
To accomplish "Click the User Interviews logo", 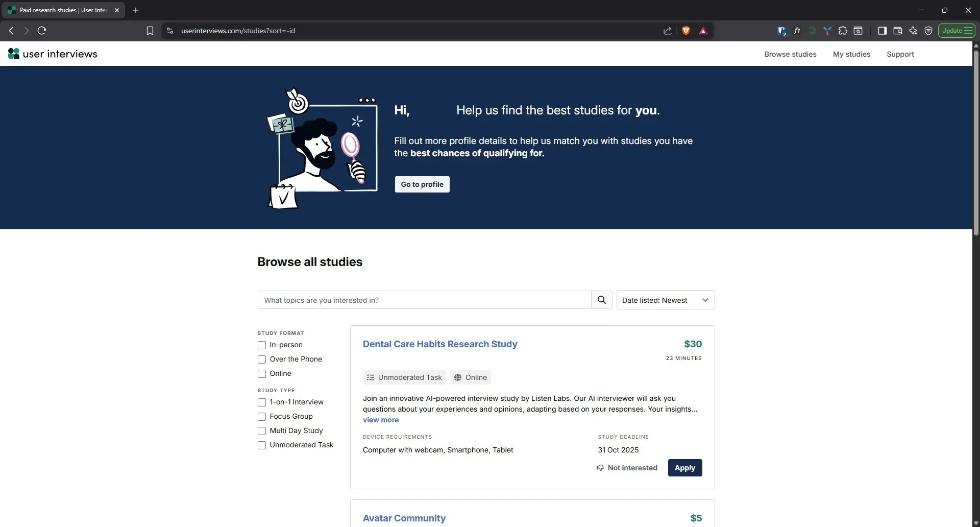I will click(x=53, y=54).
